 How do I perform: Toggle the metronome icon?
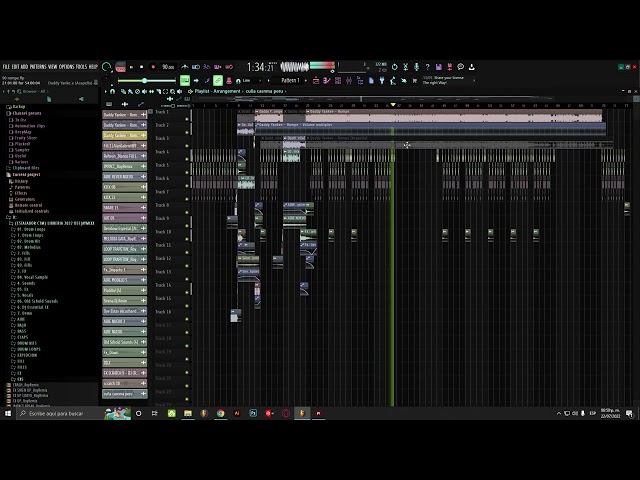click(185, 67)
